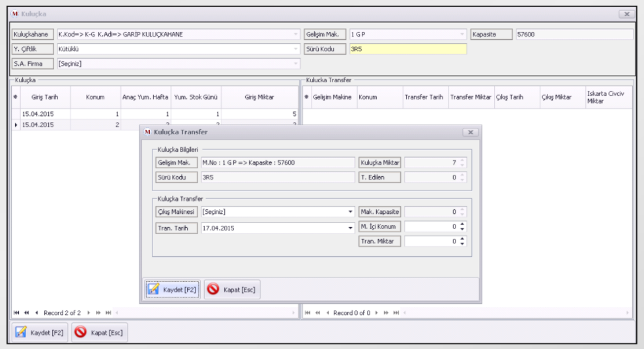Go to previous record in Kuluçka grid navigator
644x349 pixels.
click(x=37, y=313)
